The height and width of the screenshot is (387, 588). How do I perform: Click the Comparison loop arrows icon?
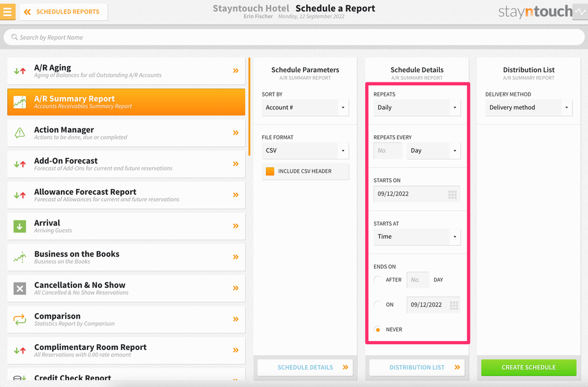click(x=20, y=319)
